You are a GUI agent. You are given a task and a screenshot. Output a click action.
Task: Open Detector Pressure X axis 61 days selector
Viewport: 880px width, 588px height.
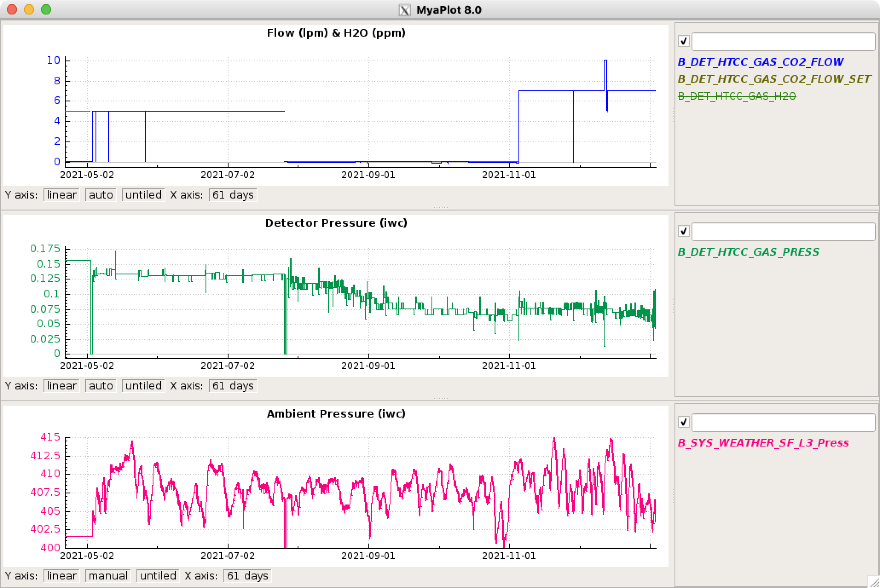click(x=233, y=386)
